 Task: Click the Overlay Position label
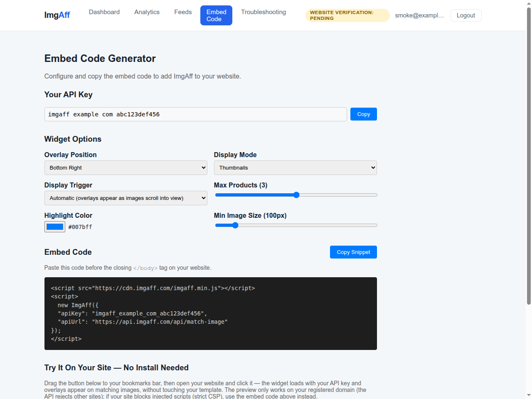[x=71, y=155]
